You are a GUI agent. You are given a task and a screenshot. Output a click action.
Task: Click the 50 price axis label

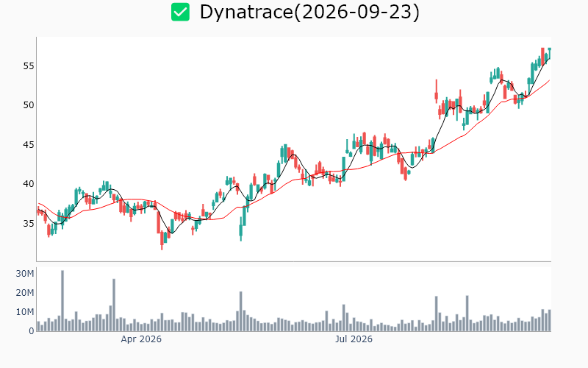(x=29, y=105)
